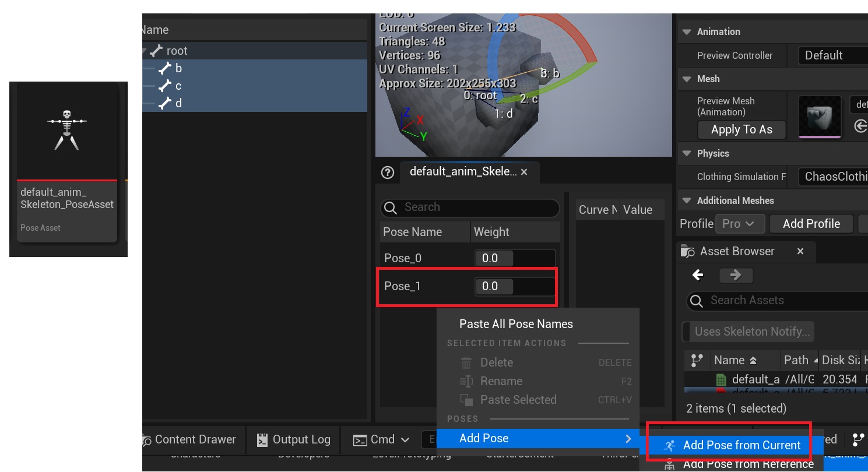Click the Uses Skeleton Notify filter
Screen dimensions: 868x472
tap(748, 332)
